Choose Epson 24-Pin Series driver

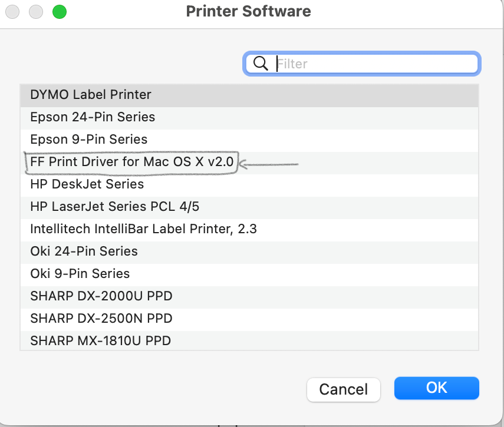click(x=93, y=117)
